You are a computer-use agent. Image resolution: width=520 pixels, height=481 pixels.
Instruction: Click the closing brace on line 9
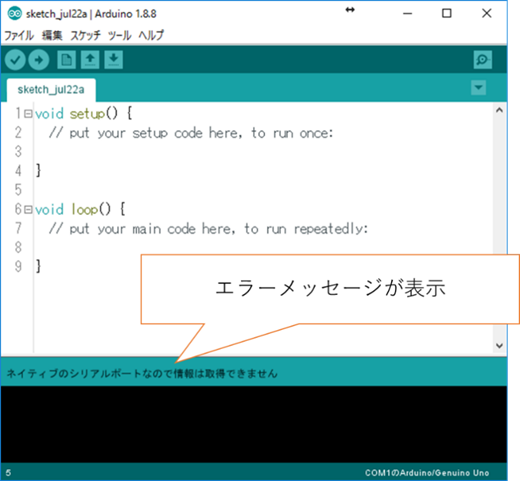[38, 266]
